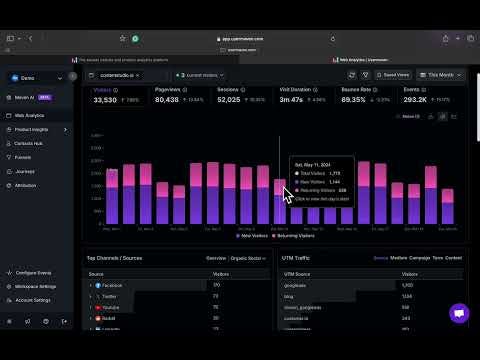Expand the Youtube source row

pyautogui.click(x=90, y=307)
